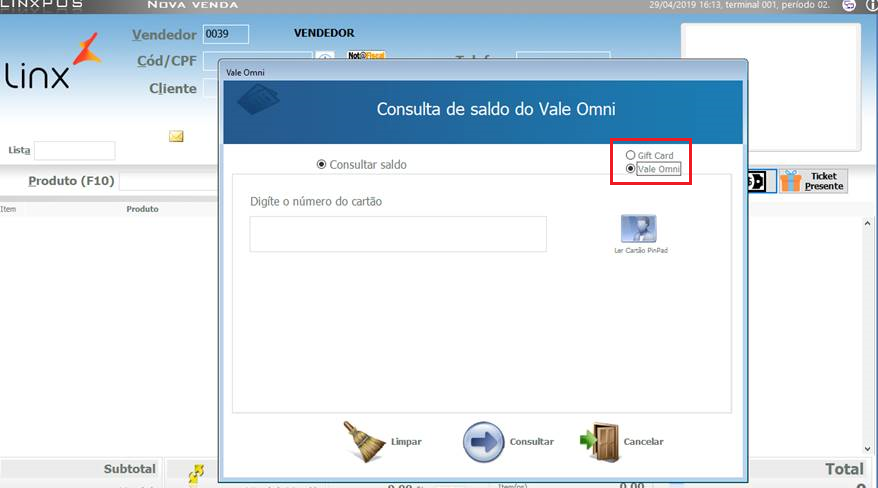Click the NOVA VENDA title text

click(x=193, y=4)
